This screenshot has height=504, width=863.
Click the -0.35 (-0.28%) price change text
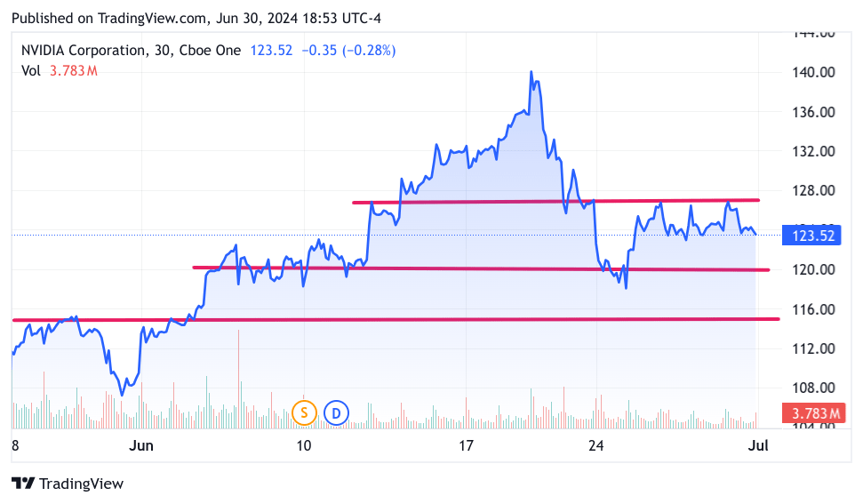point(348,51)
